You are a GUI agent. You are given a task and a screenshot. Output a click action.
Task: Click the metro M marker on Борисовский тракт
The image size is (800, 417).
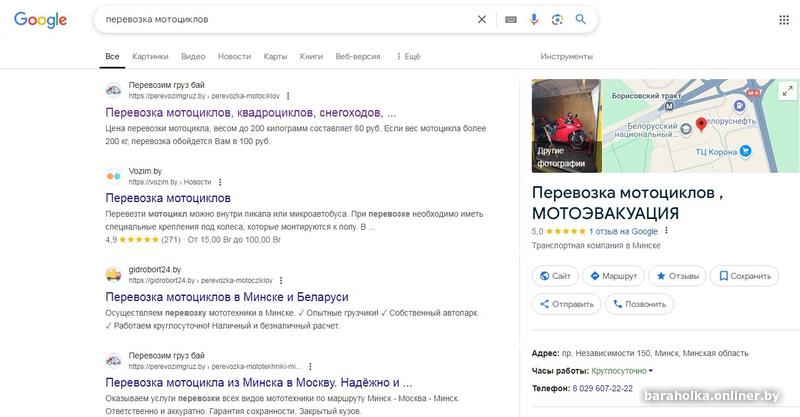(x=669, y=106)
